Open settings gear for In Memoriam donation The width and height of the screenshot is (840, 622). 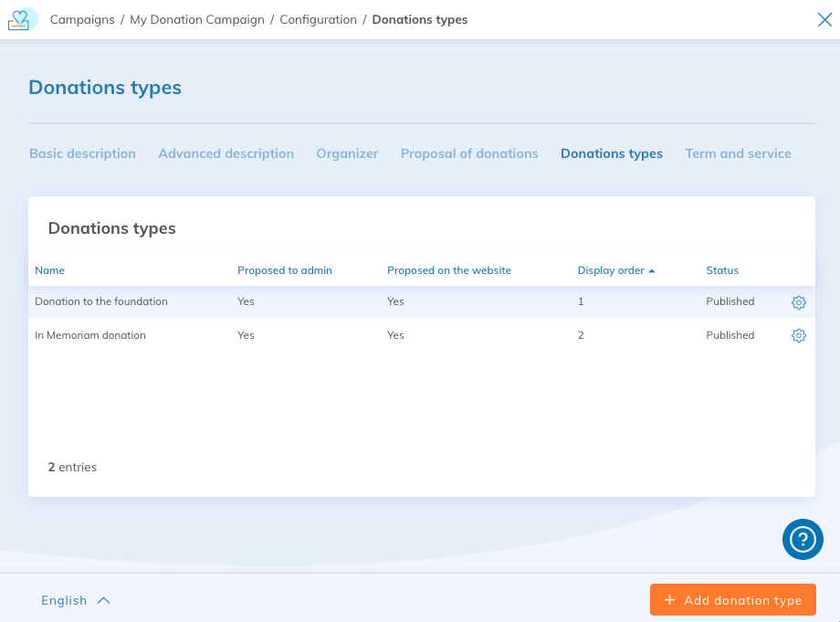click(798, 335)
